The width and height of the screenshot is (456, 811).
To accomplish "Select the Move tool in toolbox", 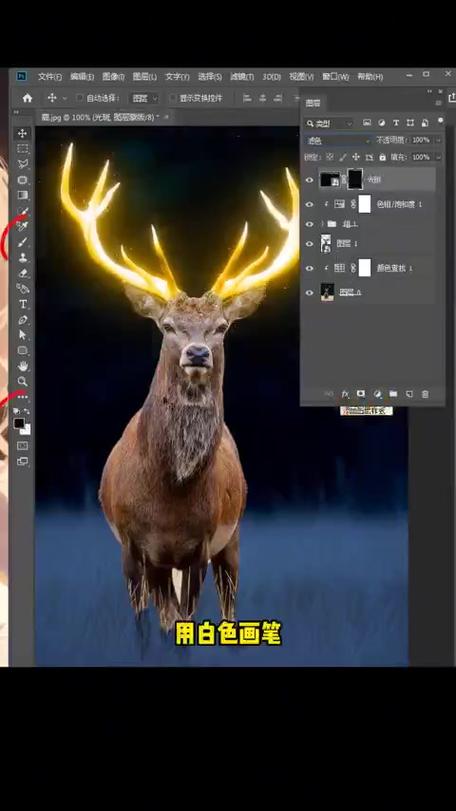I will tap(22, 133).
